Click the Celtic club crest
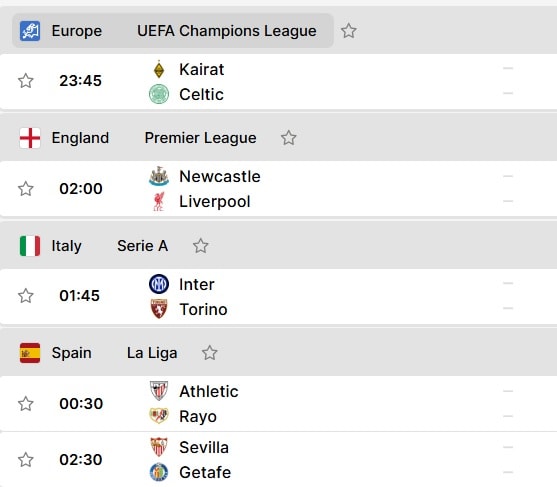Image resolution: width=557 pixels, height=487 pixels. [159, 94]
